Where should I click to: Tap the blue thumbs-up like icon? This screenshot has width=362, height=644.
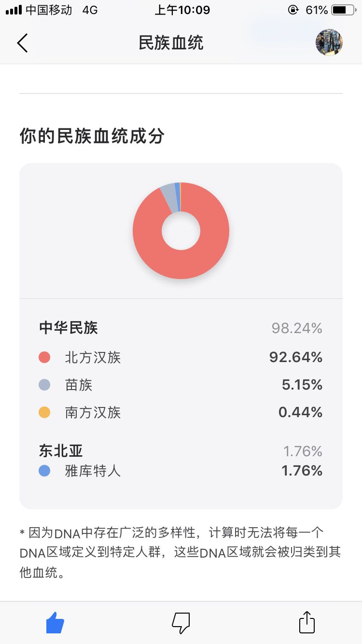pyautogui.click(x=55, y=622)
